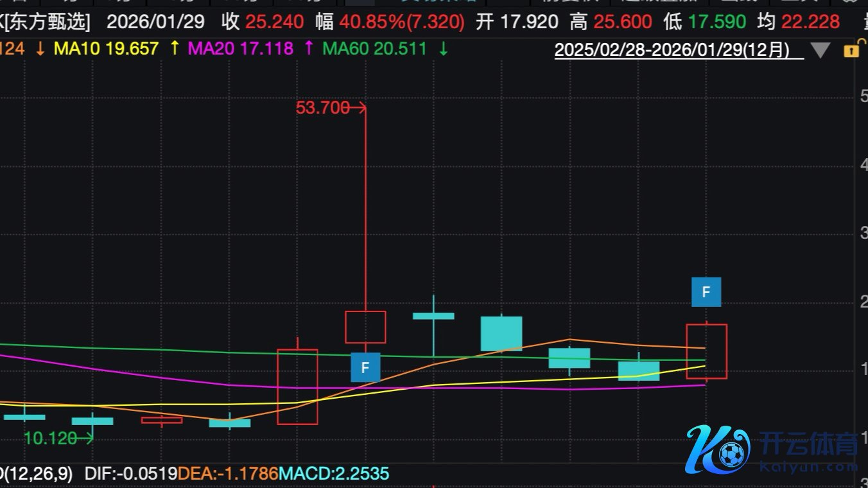The height and width of the screenshot is (488, 868).
Task: Toggle the MA60 20.511 indicator label
Action: pyautogui.click(x=374, y=48)
